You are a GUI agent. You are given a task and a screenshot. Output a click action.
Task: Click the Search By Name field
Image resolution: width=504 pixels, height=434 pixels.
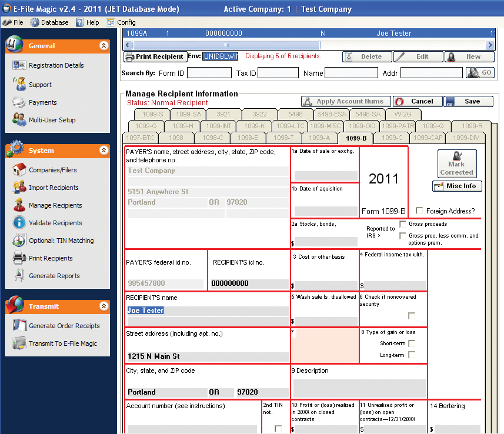point(351,73)
